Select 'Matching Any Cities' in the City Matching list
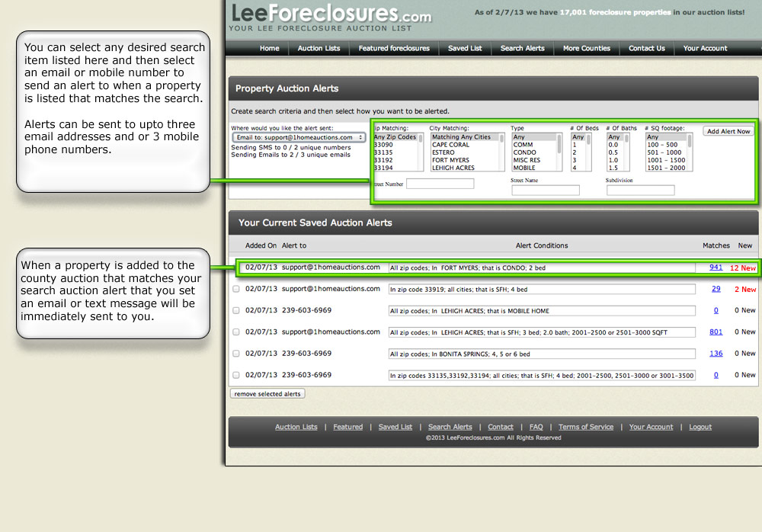This screenshot has width=762, height=532. [x=461, y=137]
